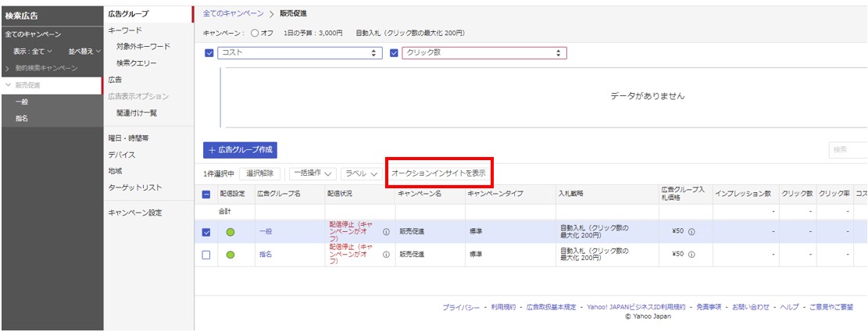
Task: Sort by the クリック率 column header
Action: tap(833, 195)
